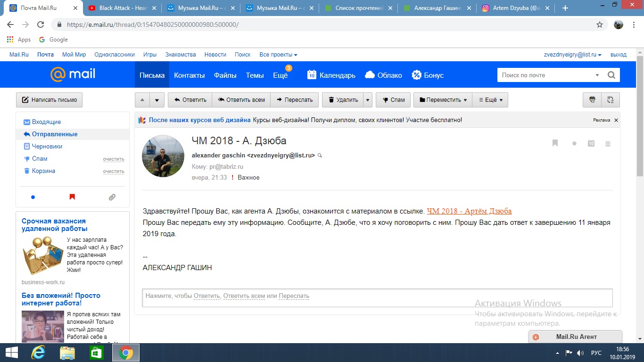This screenshot has height=362, width=644.
Task: Click очистить next to Спам
Action: [114, 159]
